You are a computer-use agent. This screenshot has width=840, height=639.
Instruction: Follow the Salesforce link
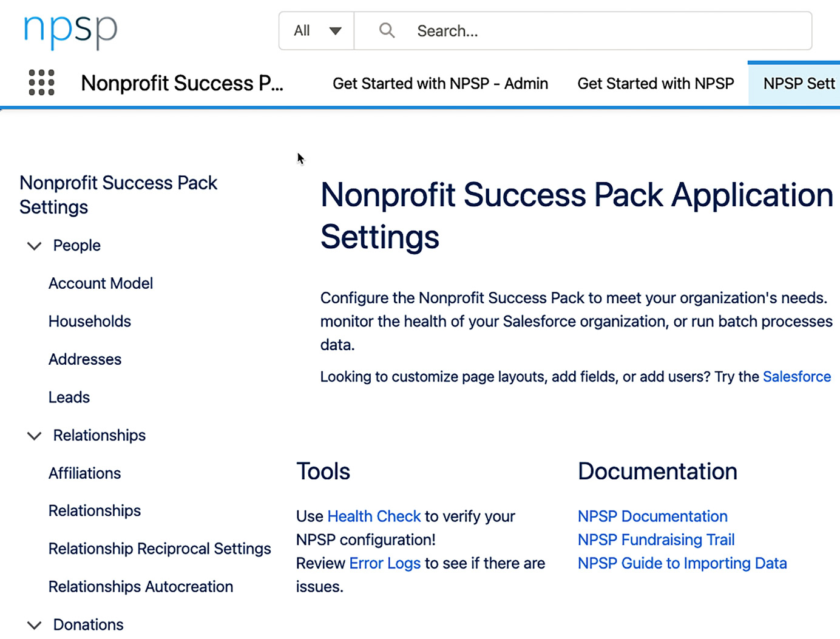(797, 376)
